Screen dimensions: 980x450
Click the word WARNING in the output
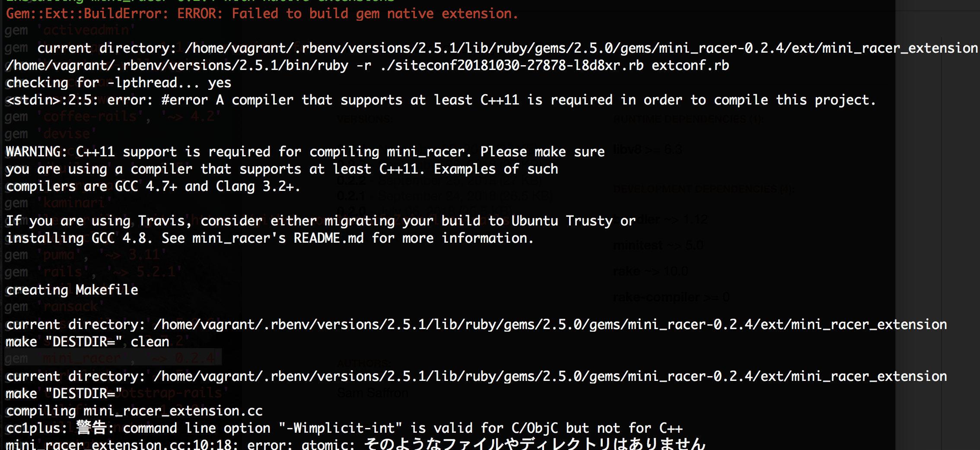(36, 152)
